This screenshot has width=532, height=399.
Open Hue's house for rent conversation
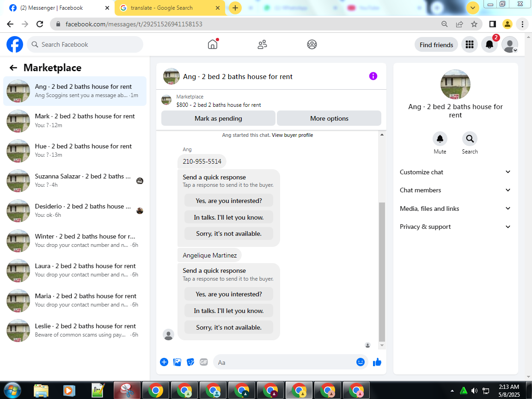[75, 150]
